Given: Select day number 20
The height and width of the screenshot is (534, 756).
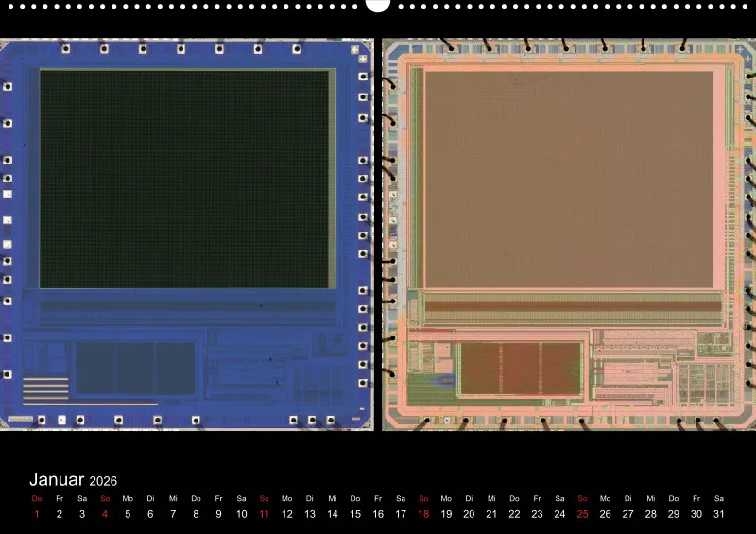Looking at the screenshot, I should [469, 514].
